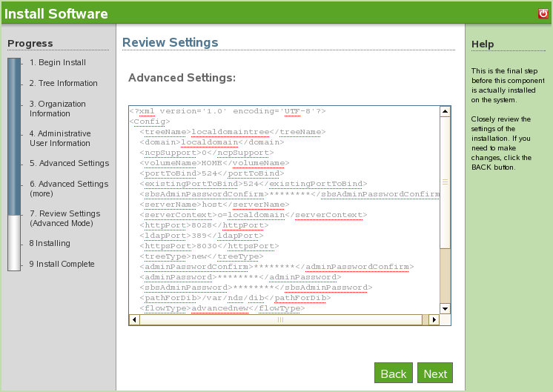Click the pathForDib /var/nds/dib line
The height and width of the screenshot is (392, 553).
pyautogui.click(x=235, y=298)
